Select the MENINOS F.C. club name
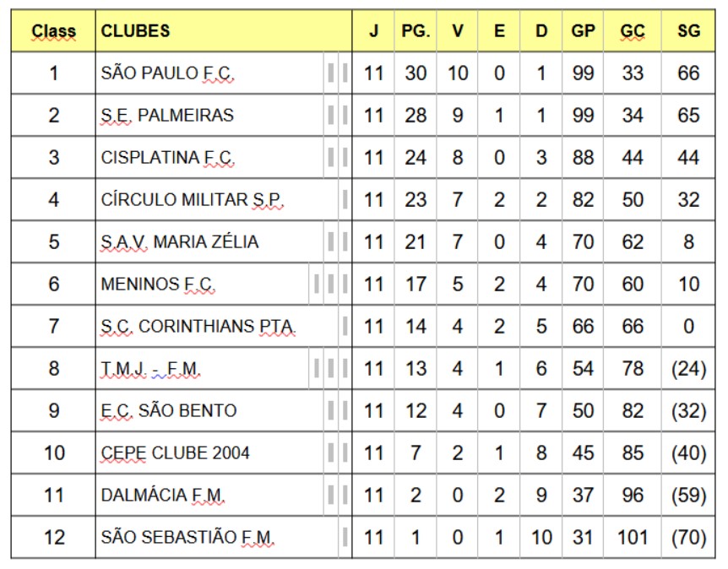Viewport: 728px width, 569px height. click(x=158, y=284)
